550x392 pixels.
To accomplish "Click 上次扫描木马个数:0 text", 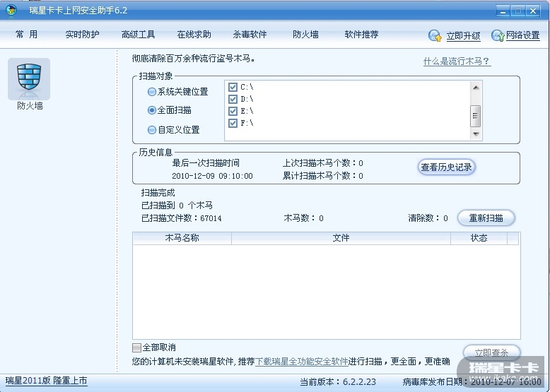I will click(322, 163).
